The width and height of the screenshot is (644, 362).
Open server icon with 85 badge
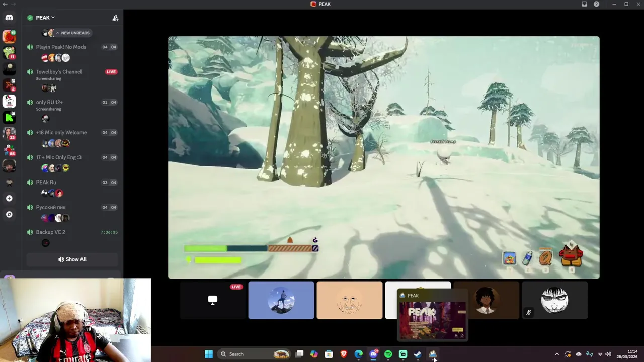tap(9, 149)
